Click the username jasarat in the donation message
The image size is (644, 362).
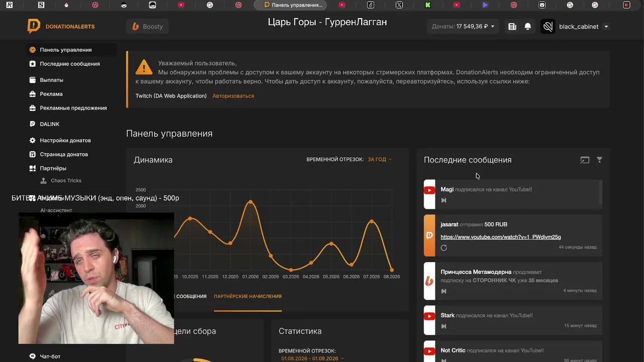coord(449,224)
